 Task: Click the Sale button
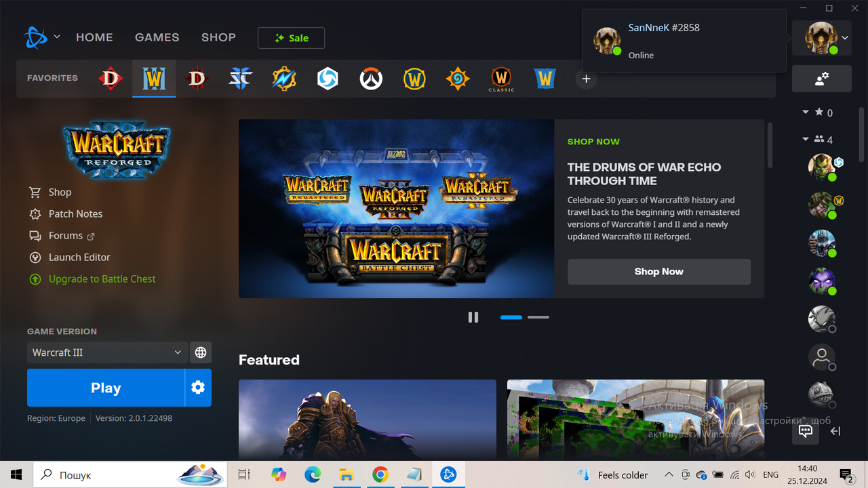click(x=292, y=38)
